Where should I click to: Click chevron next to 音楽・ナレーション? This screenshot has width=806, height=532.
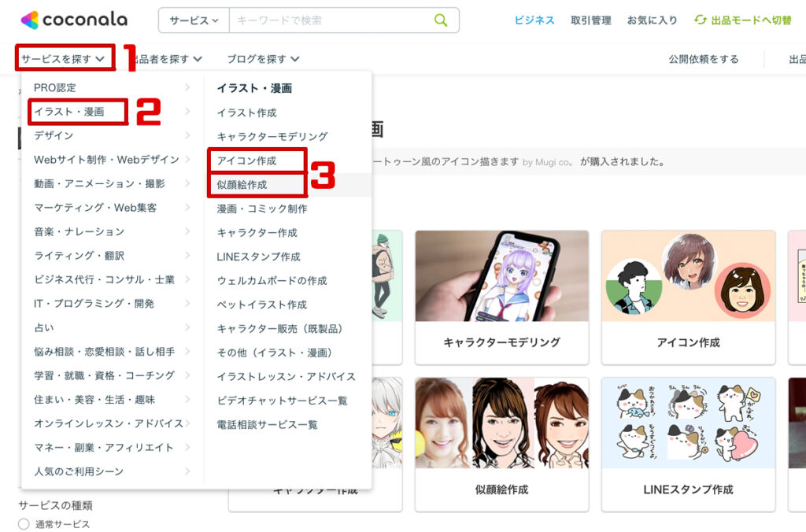(x=187, y=232)
